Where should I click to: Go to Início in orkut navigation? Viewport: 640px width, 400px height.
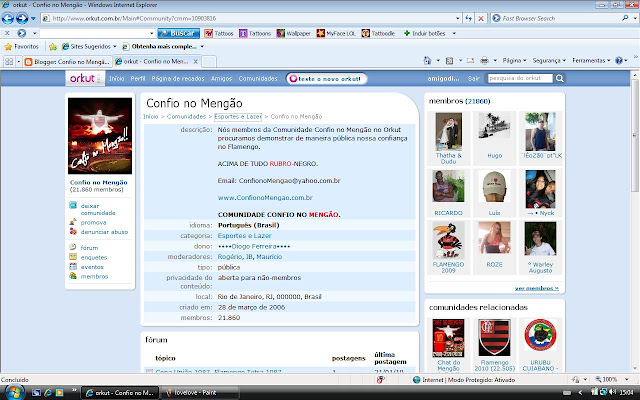pyautogui.click(x=116, y=78)
